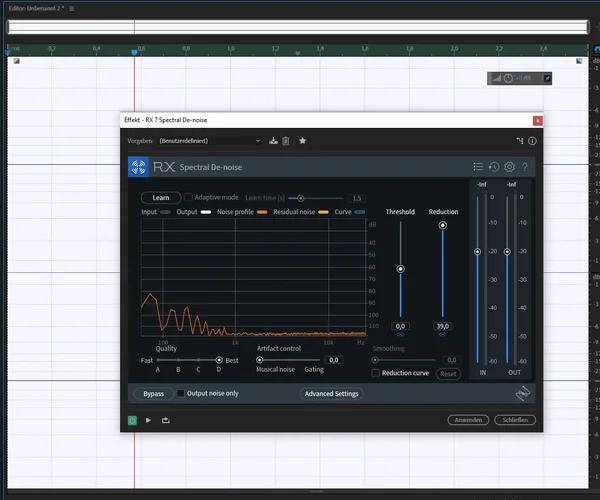Click the Learn button
The width and height of the screenshot is (600, 500).
(160, 198)
